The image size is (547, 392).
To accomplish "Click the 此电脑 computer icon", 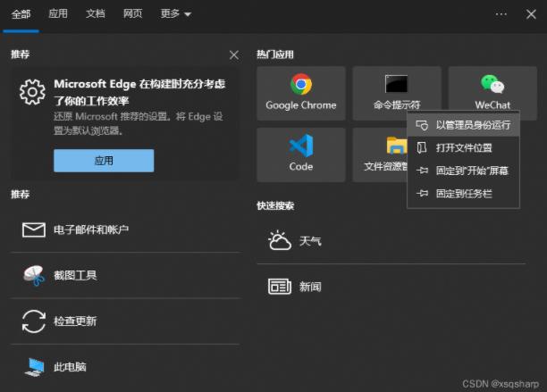I will coord(35,367).
